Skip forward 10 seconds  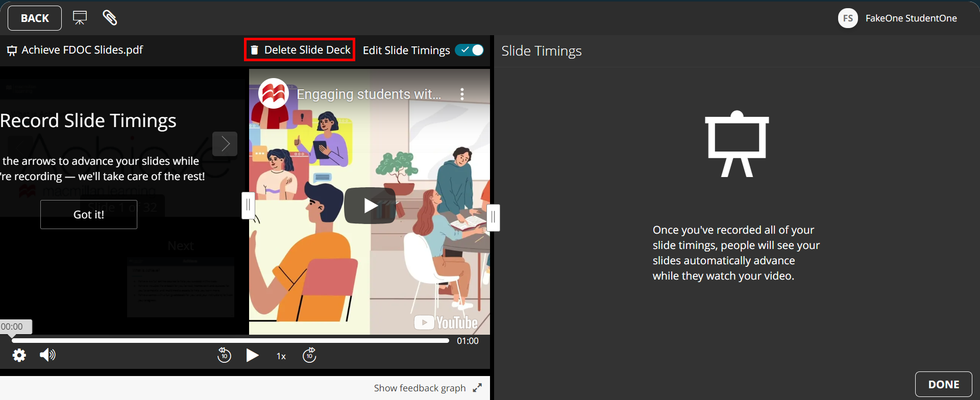tap(309, 355)
